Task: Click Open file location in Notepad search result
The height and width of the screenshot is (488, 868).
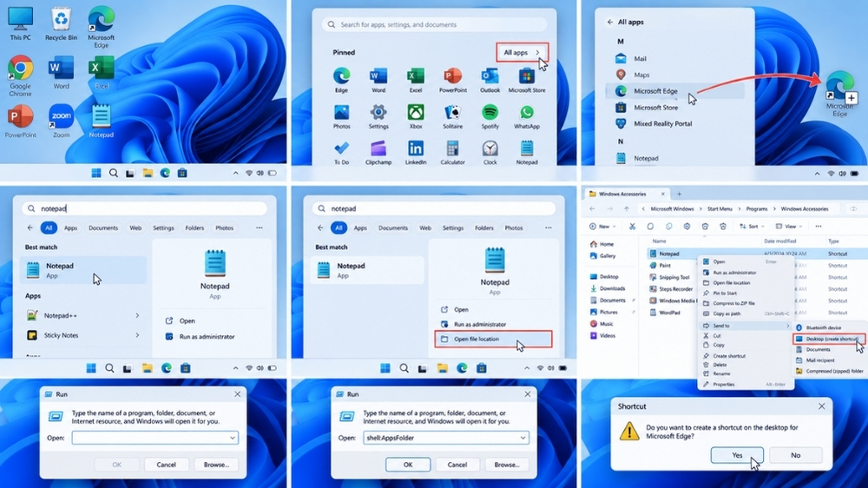Action: click(x=493, y=339)
